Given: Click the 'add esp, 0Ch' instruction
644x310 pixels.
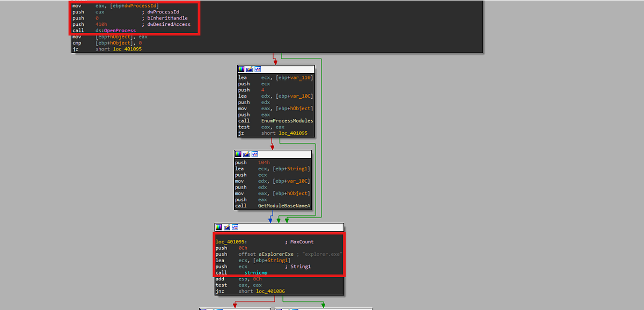Looking at the screenshot, I should (239, 279).
